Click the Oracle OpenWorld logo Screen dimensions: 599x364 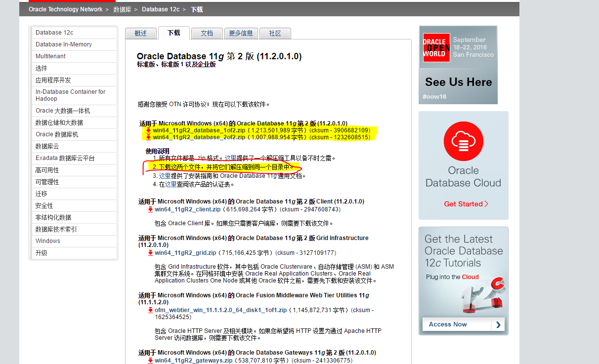pos(436,47)
